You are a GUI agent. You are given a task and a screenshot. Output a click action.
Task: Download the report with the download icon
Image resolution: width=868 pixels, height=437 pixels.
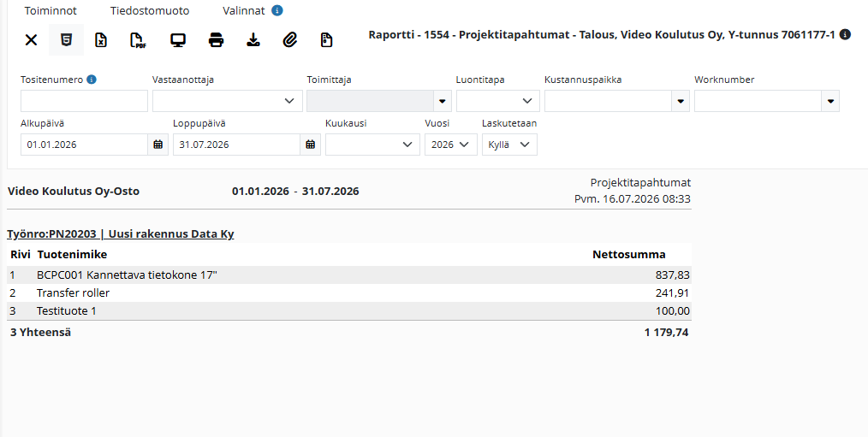point(253,40)
